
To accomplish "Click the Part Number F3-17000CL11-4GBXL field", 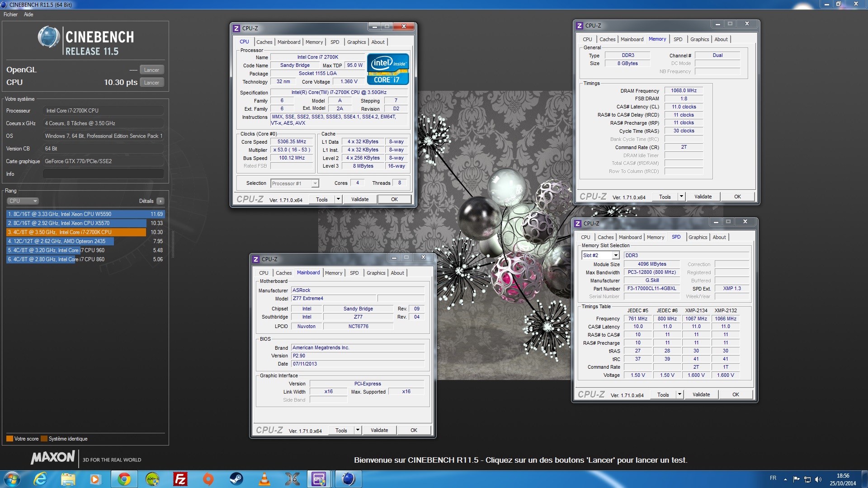I will click(652, 289).
